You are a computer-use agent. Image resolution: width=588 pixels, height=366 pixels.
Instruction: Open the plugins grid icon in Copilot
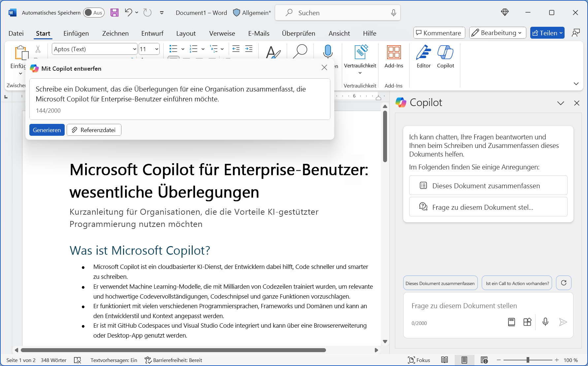[527, 322]
